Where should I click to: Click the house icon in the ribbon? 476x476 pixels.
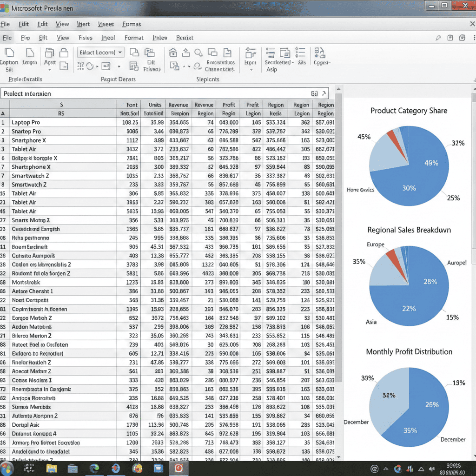tap(173, 53)
